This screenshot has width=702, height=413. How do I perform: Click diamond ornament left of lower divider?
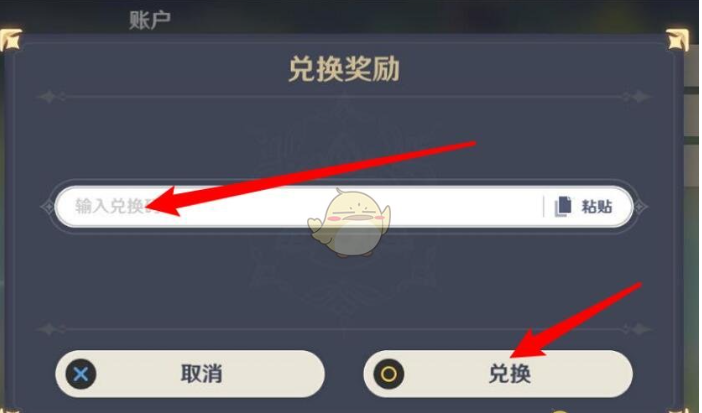pos(49,329)
